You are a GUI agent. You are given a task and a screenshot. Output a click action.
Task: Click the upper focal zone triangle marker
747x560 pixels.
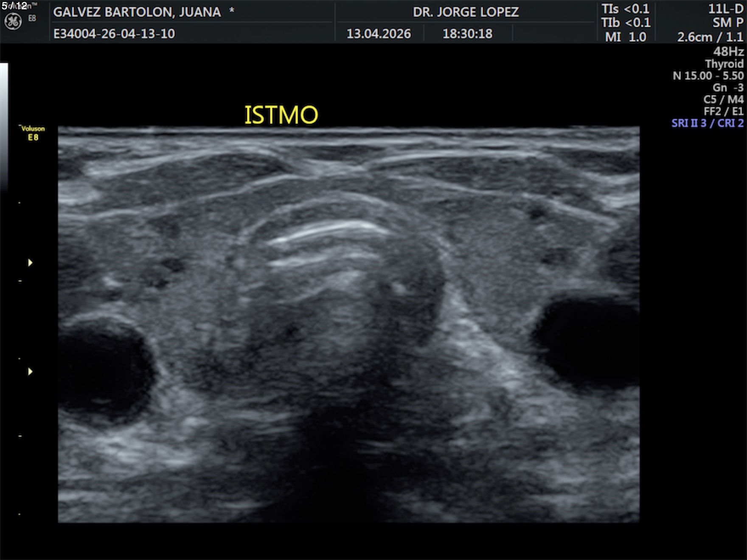tap(30, 263)
